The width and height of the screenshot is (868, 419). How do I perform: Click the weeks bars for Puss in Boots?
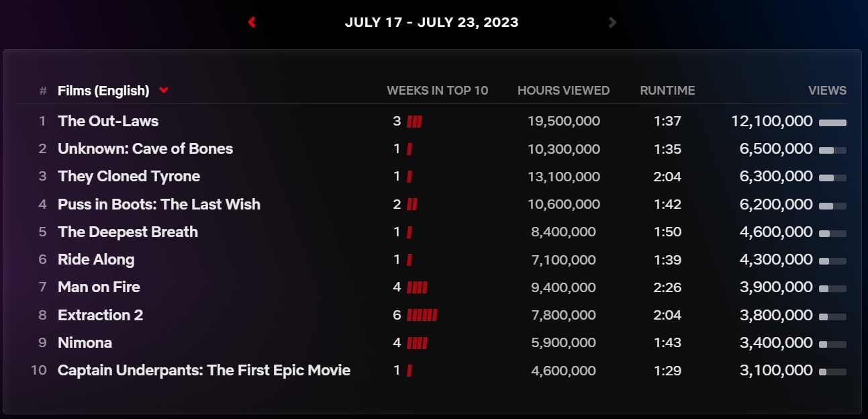tap(412, 205)
